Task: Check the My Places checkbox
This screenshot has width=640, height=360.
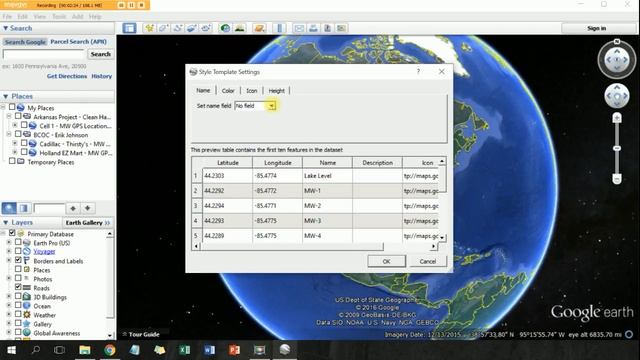Action: tap(12, 107)
